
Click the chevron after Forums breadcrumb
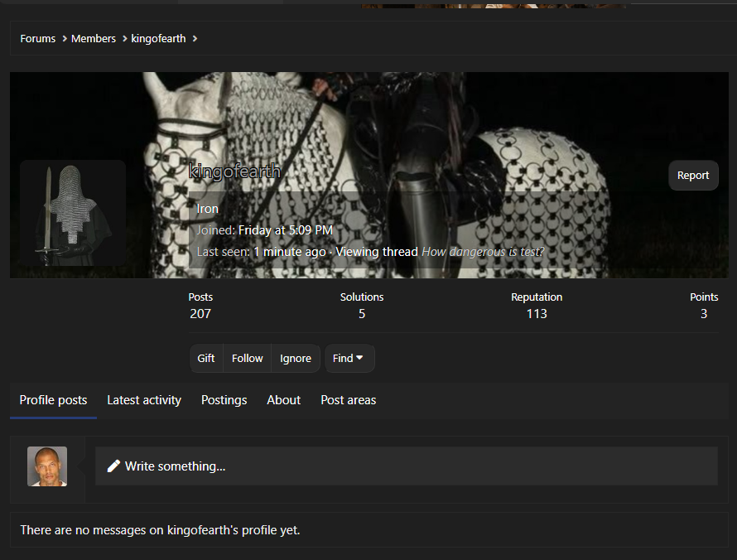[x=65, y=39]
